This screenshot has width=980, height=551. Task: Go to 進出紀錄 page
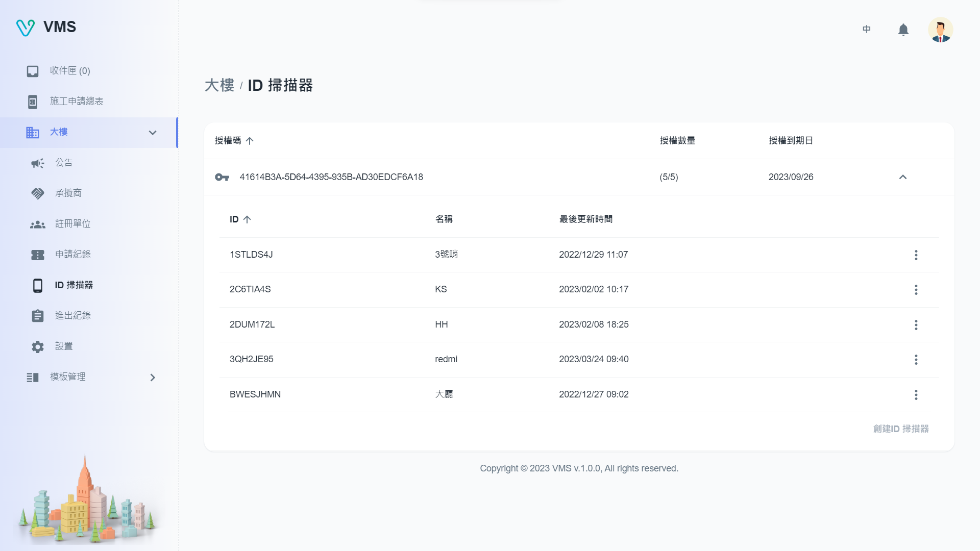pos(72,316)
